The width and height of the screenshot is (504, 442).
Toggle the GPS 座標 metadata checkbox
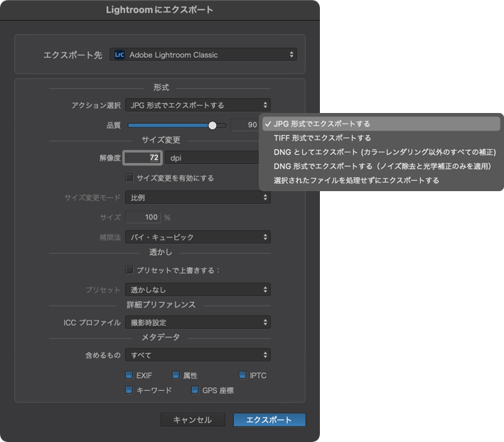[x=195, y=390]
